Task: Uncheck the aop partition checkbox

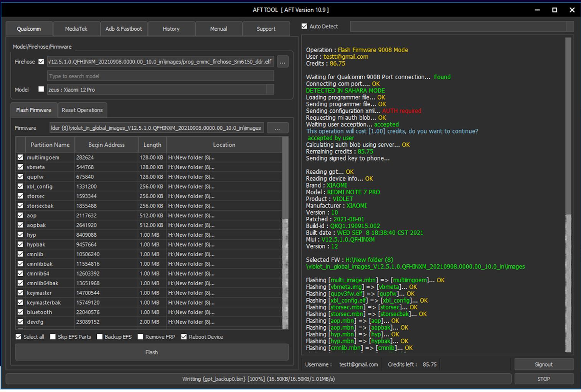Action: [x=20, y=215]
